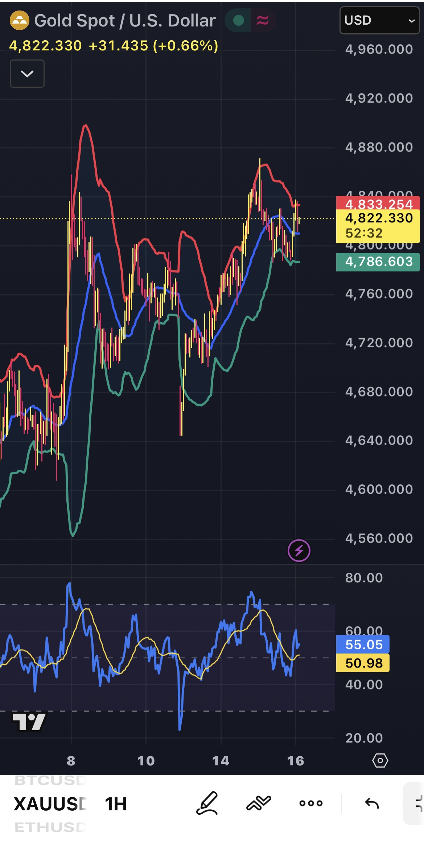Tap the Gold Spot / U.S. Dollar title
Image resolution: width=424 pixels, height=868 pixels.
tap(125, 21)
